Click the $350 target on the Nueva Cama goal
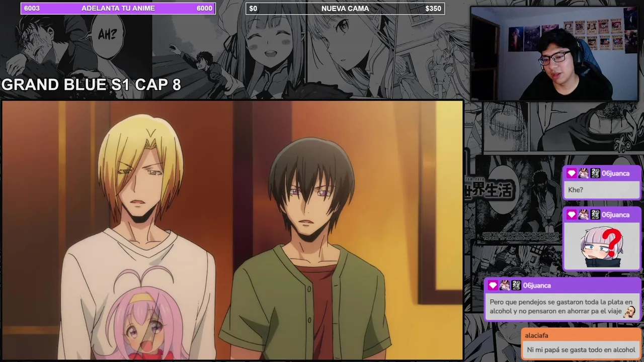The width and height of the screenshot is (644, 362). pyautogui.click(x=433, y=9)
